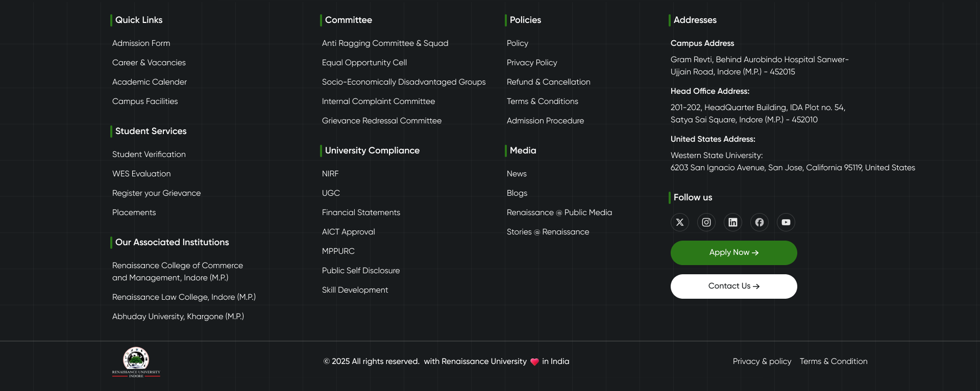The image size is (980, 391).
Task: Select the Refund & Cancellation policy link
Action: tap(548, 82)
